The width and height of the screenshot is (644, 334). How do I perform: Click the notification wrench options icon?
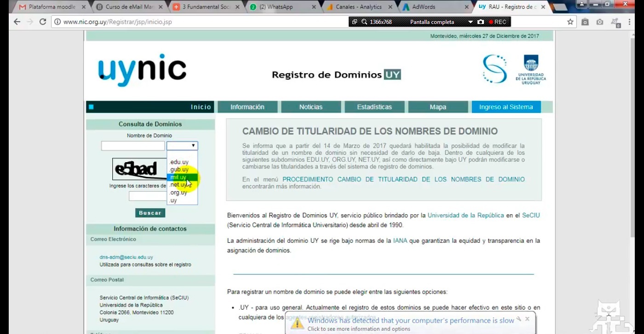point(518,319)
